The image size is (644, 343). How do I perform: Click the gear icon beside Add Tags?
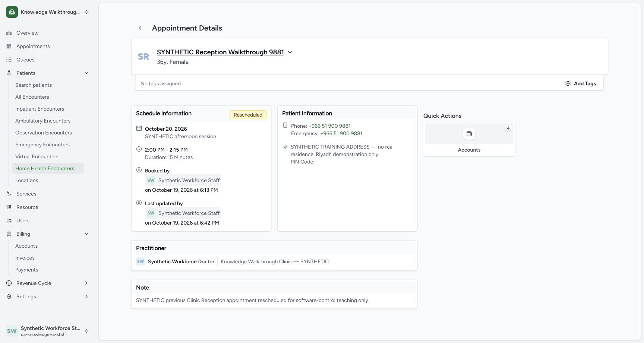pyautogui.click(x=568, y=83)
